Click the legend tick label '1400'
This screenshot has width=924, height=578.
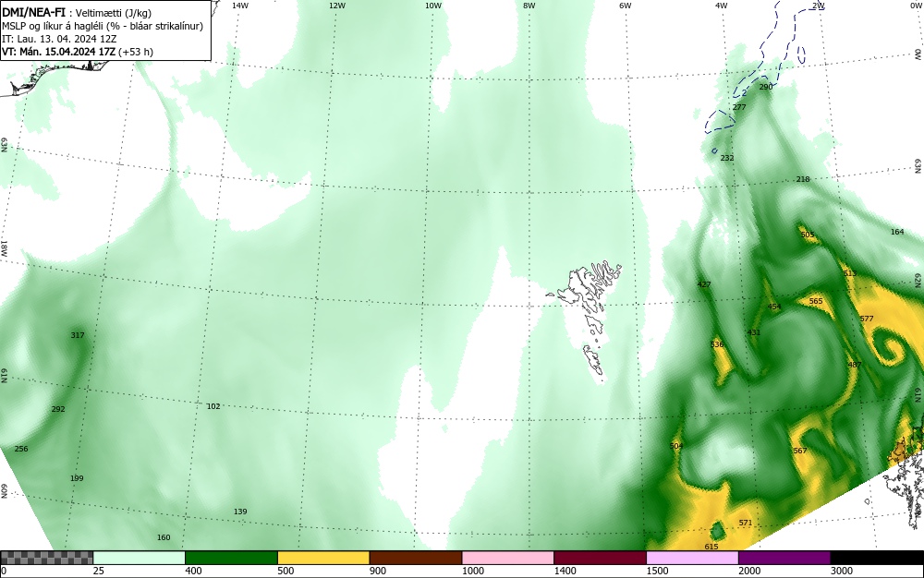coord(565,571)
